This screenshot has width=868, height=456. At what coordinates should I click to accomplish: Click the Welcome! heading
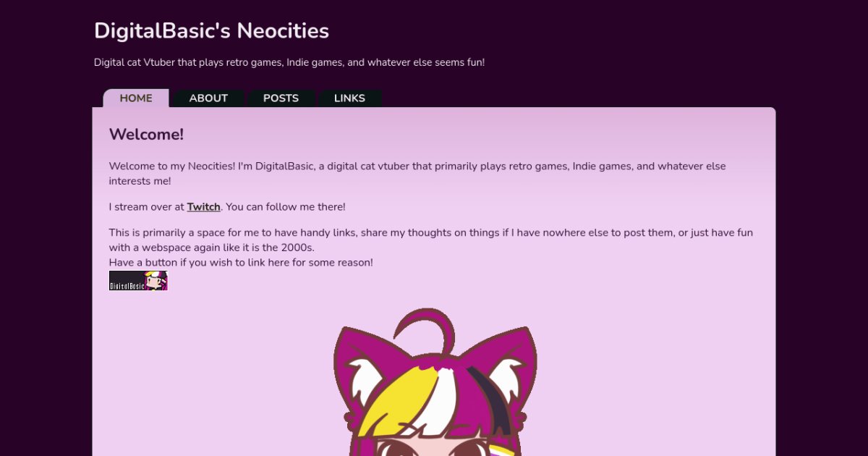click(x=146, y=135)
